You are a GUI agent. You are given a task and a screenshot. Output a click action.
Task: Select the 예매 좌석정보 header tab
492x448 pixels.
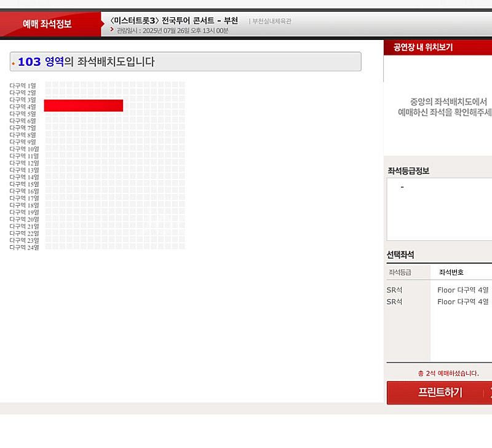47,24
